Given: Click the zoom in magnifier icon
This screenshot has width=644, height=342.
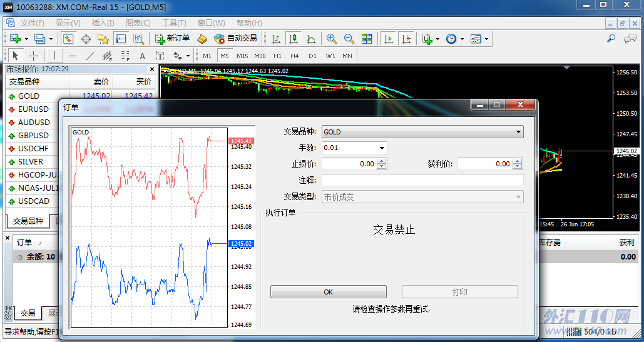Looking at the screenshot, I should point(332,39).
